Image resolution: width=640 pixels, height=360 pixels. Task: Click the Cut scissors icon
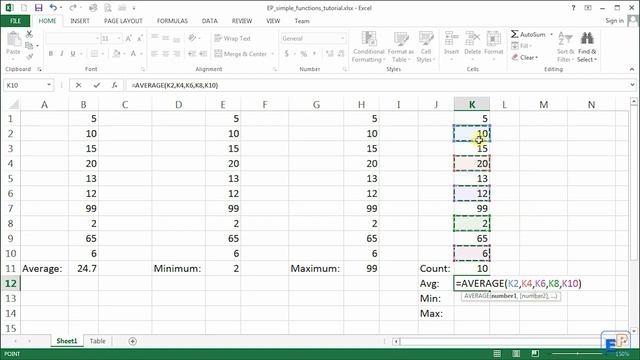pos(29,34)
